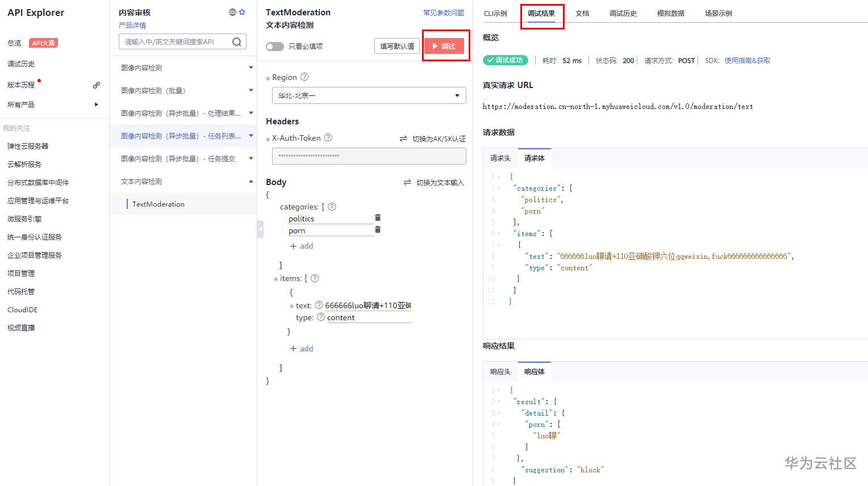Open the 文档 tab
The image size is (868, 486).
(x=582, y=13)
